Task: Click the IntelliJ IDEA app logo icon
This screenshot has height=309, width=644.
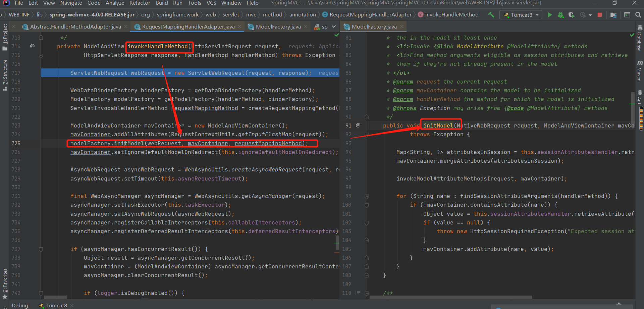Action: [x=6, y=3]
